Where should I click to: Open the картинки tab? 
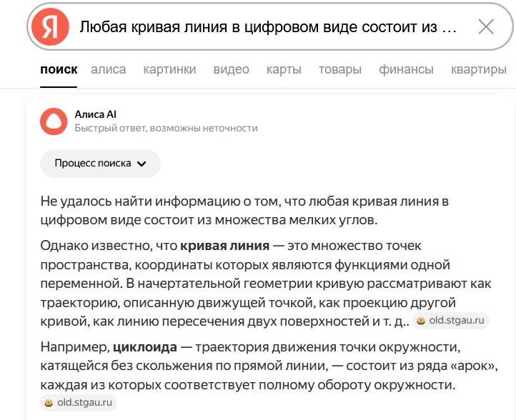coord(169,69)
